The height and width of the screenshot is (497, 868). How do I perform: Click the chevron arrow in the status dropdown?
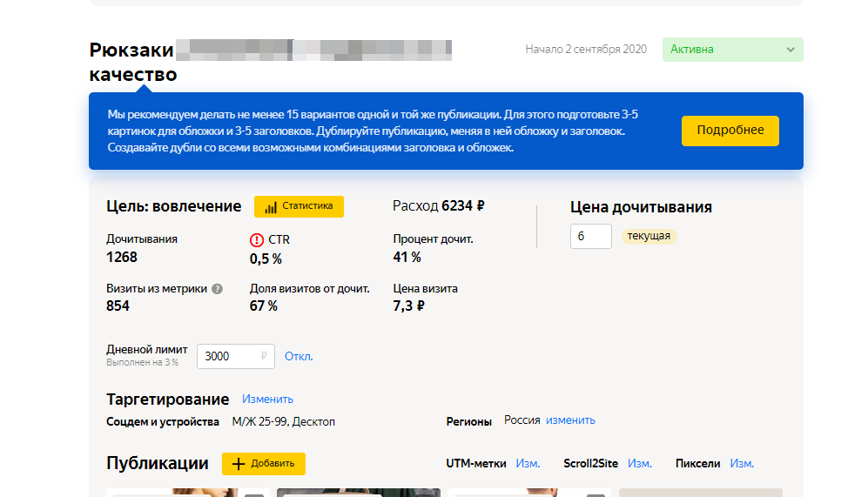tap(791, 50)
